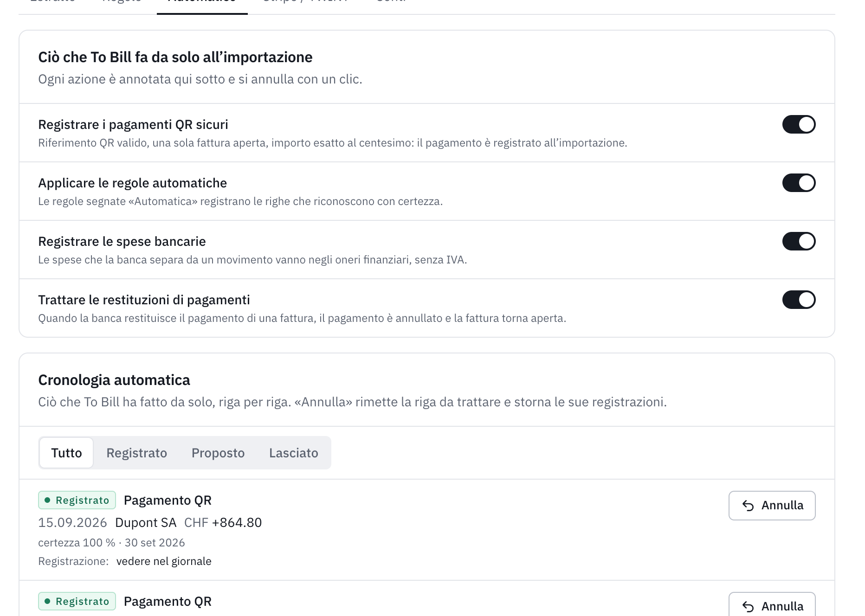
Task: Filter the history by Registrato tab
Action: [136, 453]
